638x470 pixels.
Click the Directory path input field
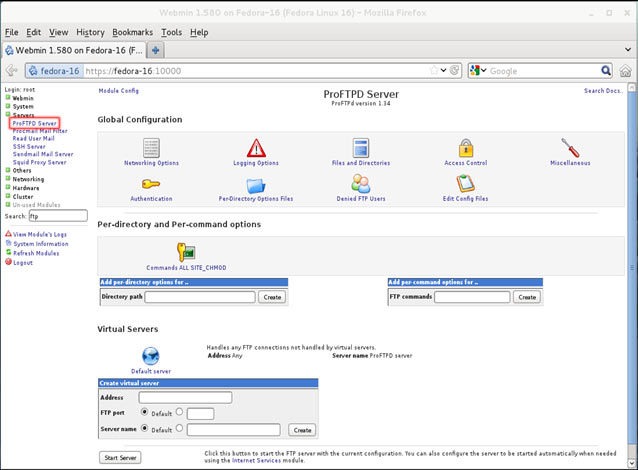200,297
